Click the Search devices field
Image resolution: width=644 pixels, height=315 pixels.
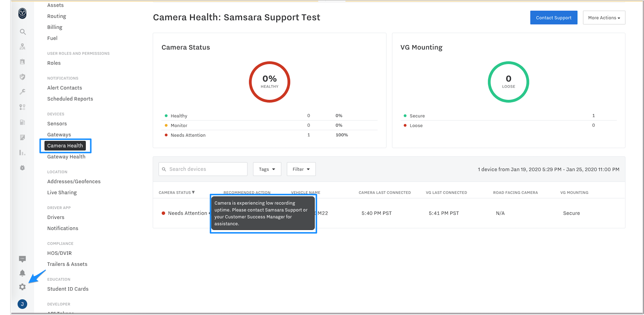point(203,169)
